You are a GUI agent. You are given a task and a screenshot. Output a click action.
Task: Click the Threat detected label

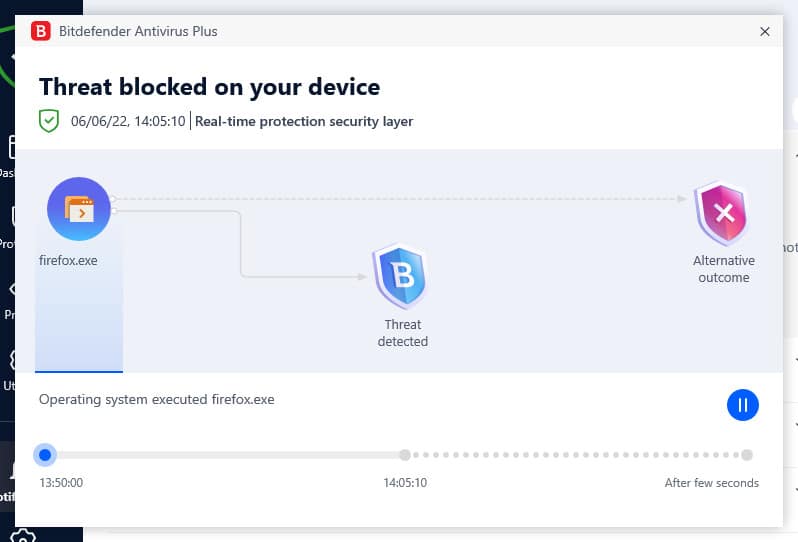tap(403, 333)
